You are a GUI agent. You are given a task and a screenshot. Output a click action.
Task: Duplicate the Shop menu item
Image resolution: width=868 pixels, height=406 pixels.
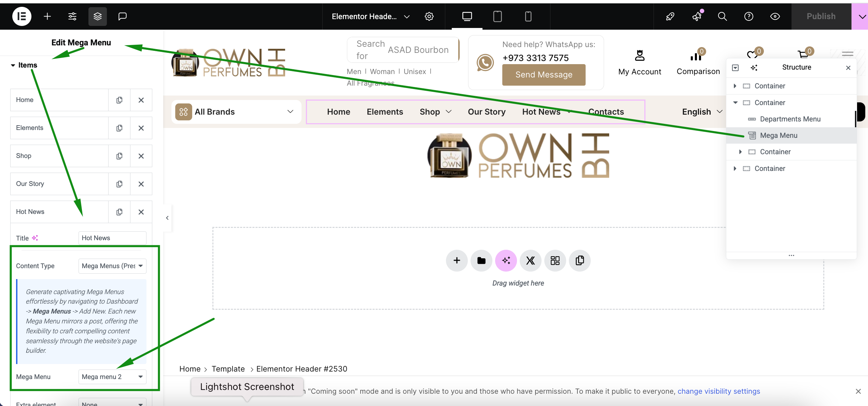119,156
